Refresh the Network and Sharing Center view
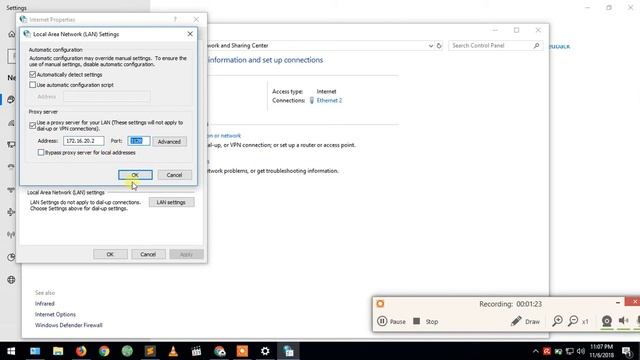This screenshot has width=640, height=360. [439, 46]
